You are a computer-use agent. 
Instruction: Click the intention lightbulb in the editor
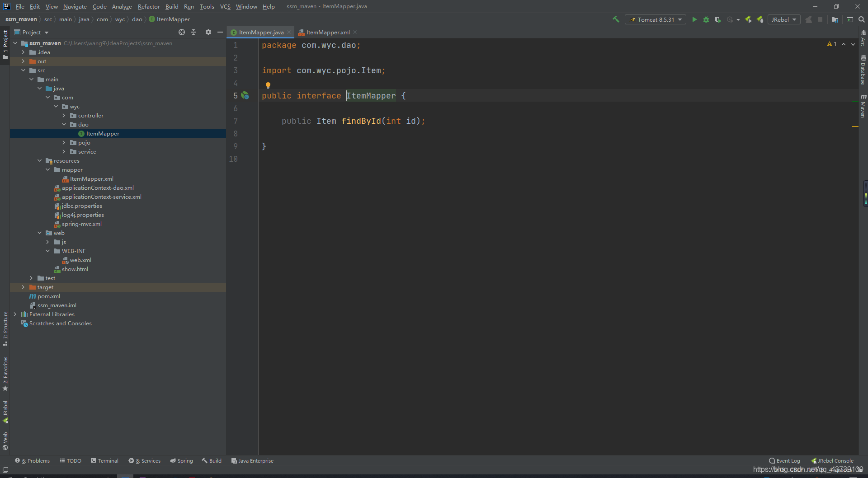[268, 85]
